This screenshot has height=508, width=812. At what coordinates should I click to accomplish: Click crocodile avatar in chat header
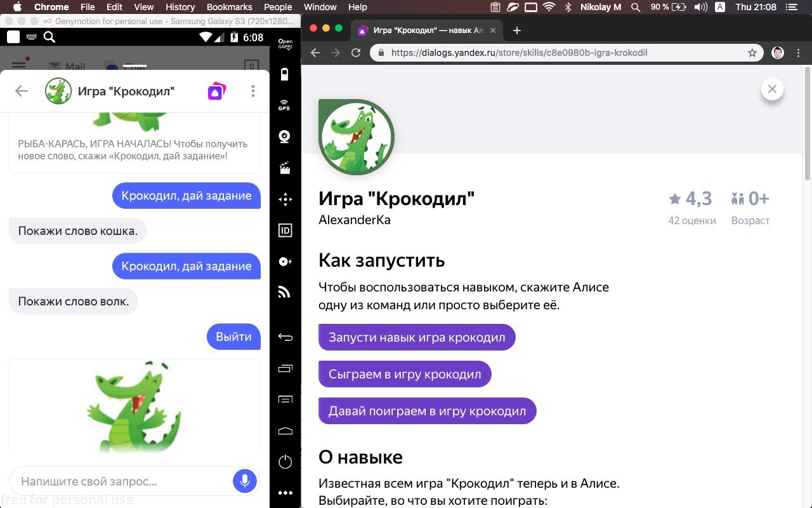click(58, 91)
